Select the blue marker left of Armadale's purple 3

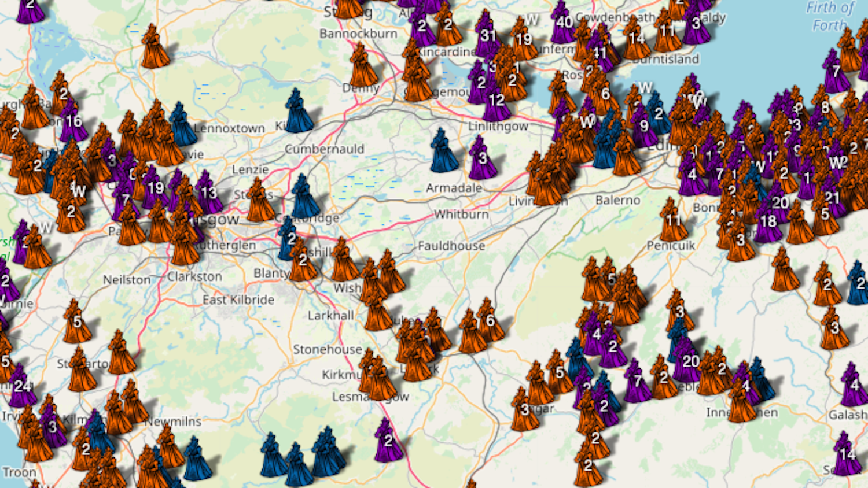[x=443, y=151]
